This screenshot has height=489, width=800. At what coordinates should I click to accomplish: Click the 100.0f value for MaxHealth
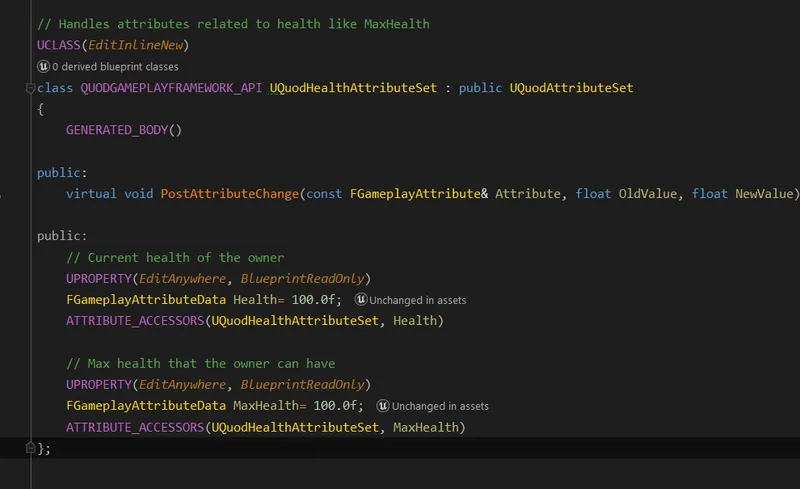tap(335, 406)
